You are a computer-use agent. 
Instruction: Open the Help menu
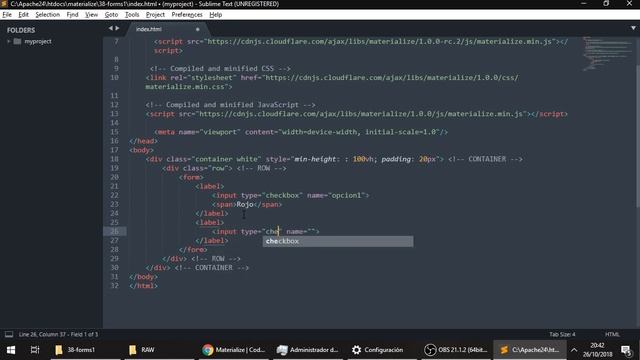point(216,15)
